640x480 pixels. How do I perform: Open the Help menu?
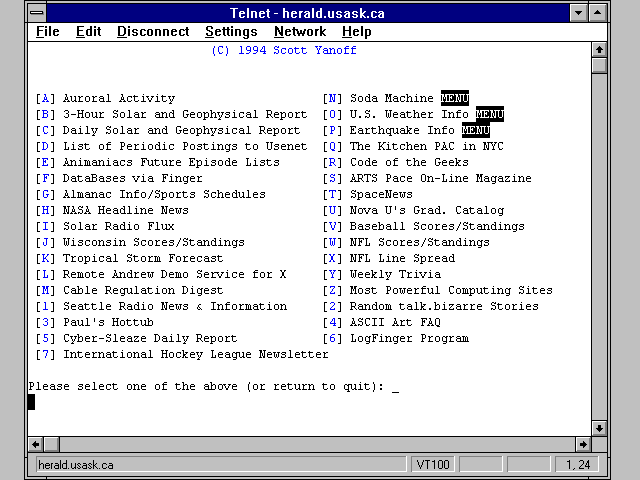point(357,32)
